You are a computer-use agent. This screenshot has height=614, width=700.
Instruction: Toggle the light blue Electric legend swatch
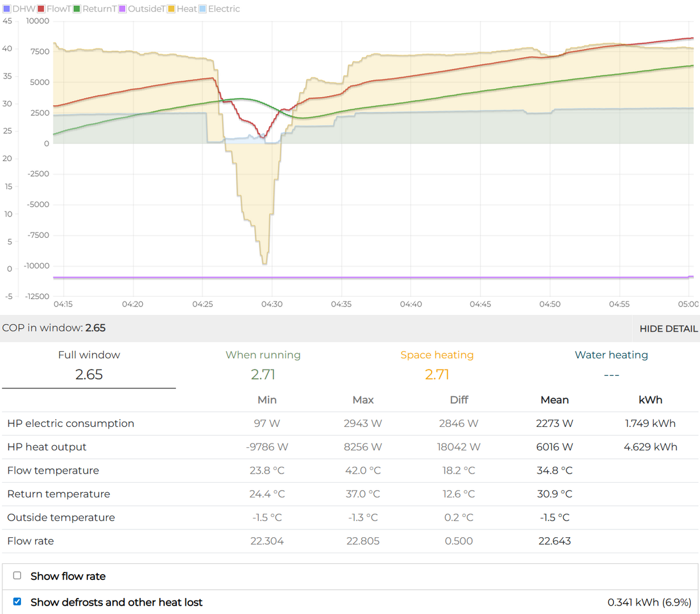202,9
